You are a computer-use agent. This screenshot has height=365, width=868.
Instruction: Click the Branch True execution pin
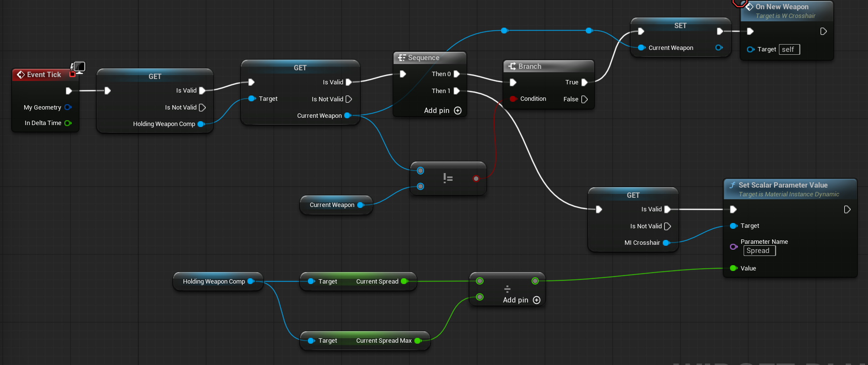coord(584,82)
